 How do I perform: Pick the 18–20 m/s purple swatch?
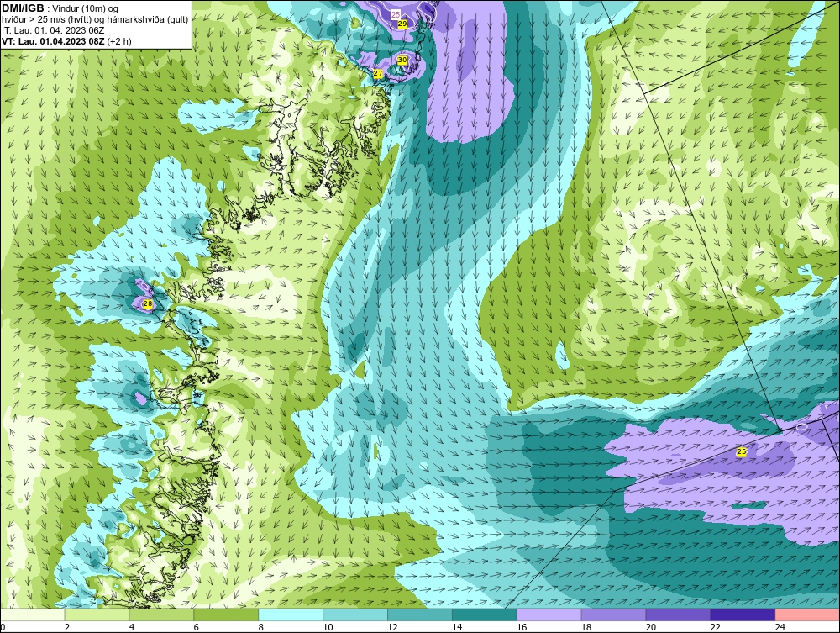tap(613, 615)
